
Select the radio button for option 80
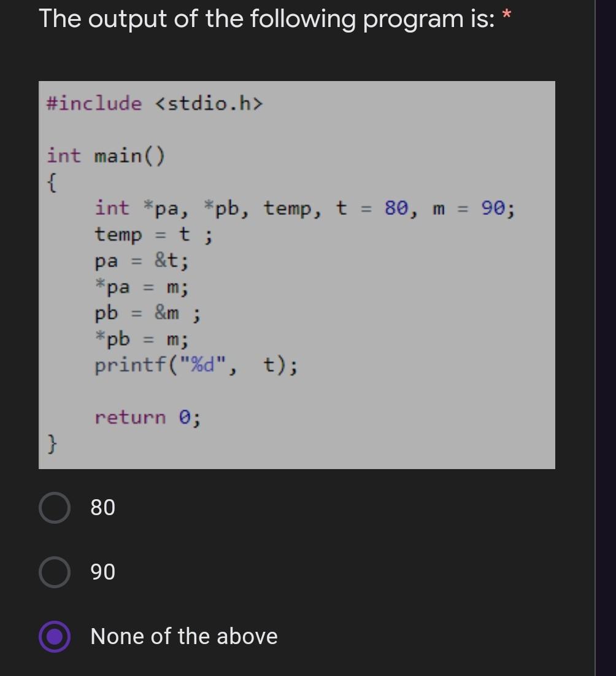click(54, 508)
